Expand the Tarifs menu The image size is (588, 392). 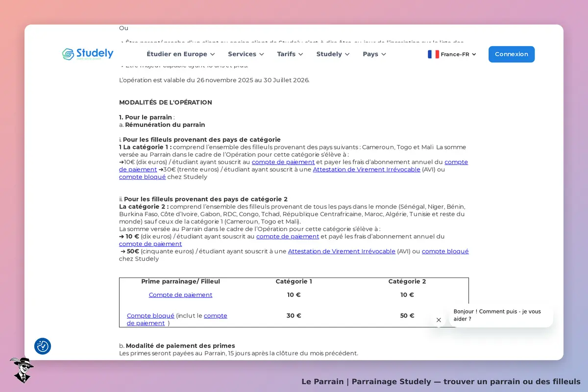pyautogui.click(x=290, y=54)
